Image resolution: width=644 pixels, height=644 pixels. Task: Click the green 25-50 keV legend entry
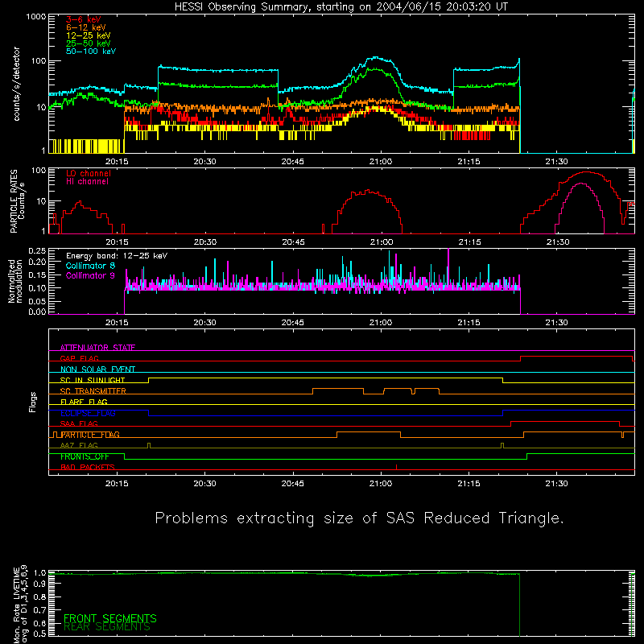click(89, 43)
